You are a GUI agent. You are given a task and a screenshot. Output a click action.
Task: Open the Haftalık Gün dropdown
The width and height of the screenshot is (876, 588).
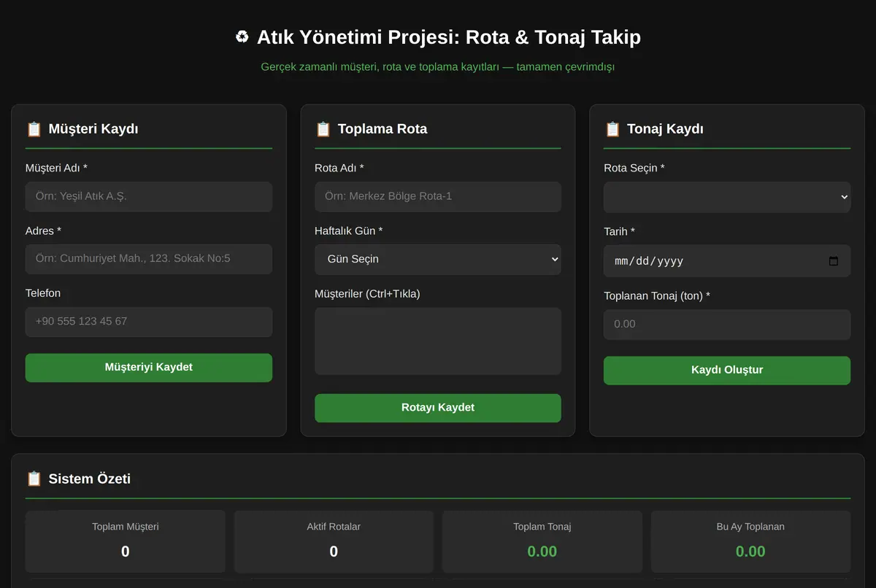[438, 260]
